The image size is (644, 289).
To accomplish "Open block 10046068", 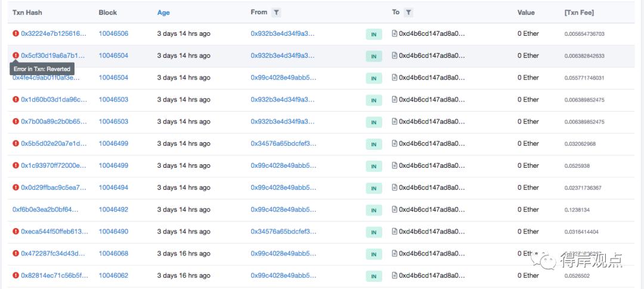I will point(113,253).
